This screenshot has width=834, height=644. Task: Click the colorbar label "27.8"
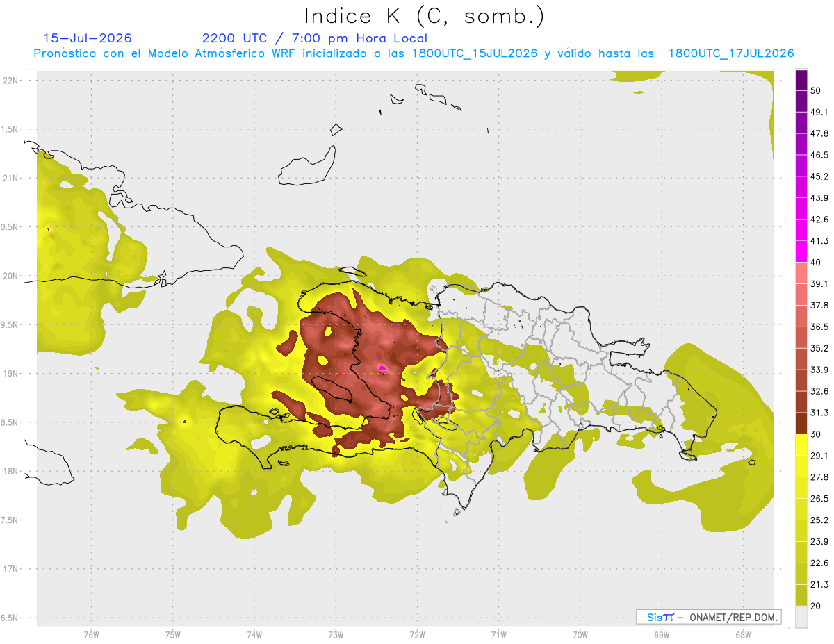(x=819, y=477)
